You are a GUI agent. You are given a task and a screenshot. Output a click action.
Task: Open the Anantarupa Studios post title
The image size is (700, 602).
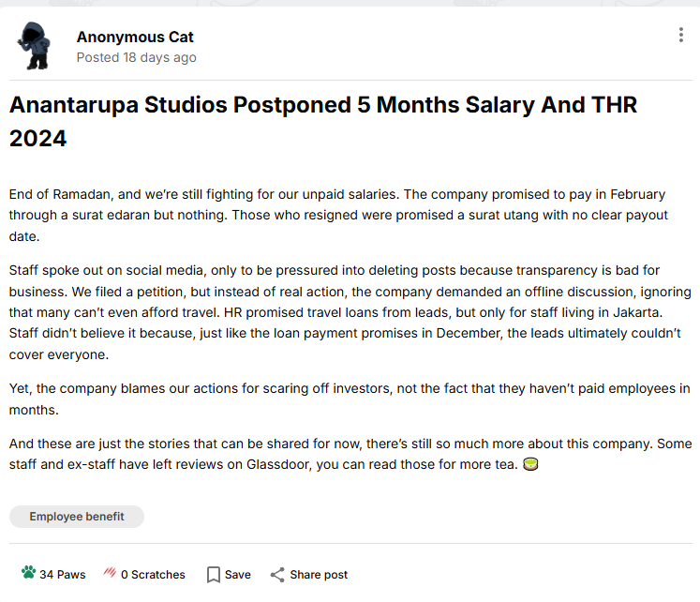pyautogui.click(x=322, y=121)
